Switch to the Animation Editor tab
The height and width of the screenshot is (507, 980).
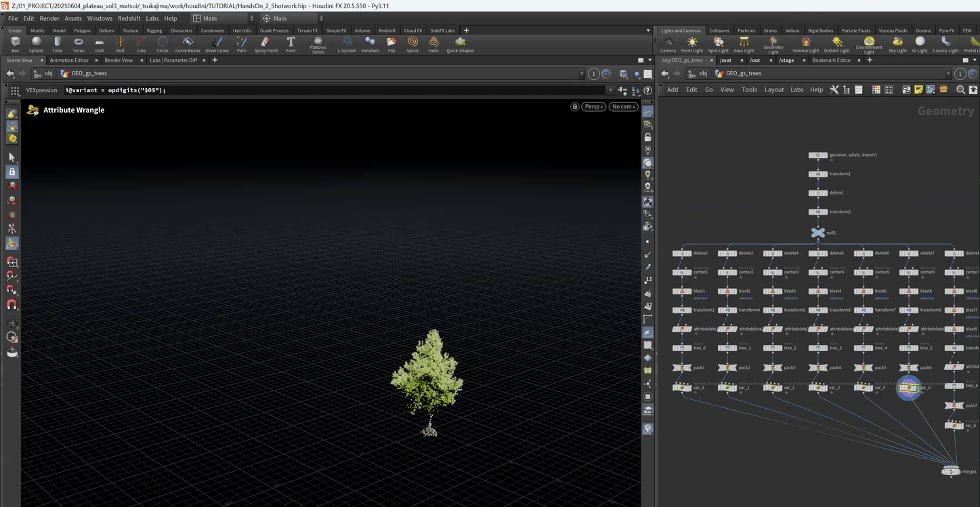coord(69,60)
